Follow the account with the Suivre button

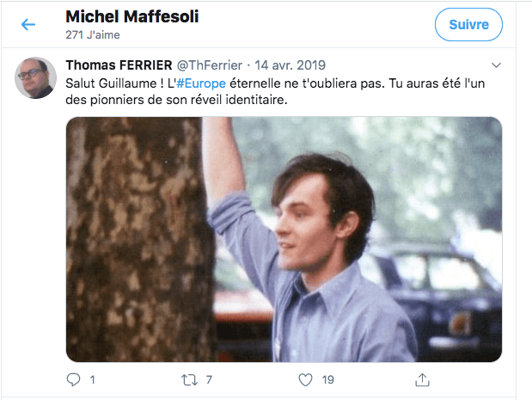pos(468,25)
